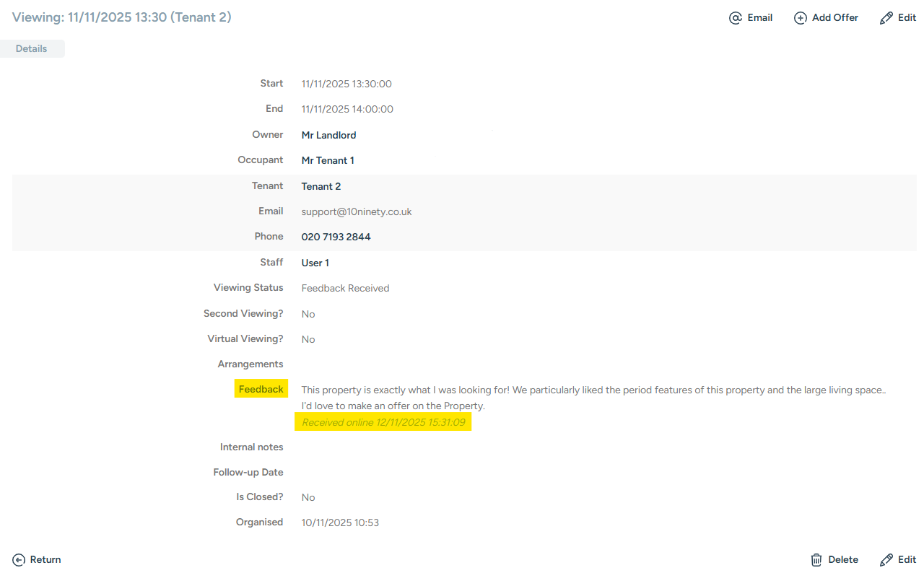Screen dimensions: 924x573
Task: Open the occupant Mr Tenant 1 record
Action: click(328, 160)
